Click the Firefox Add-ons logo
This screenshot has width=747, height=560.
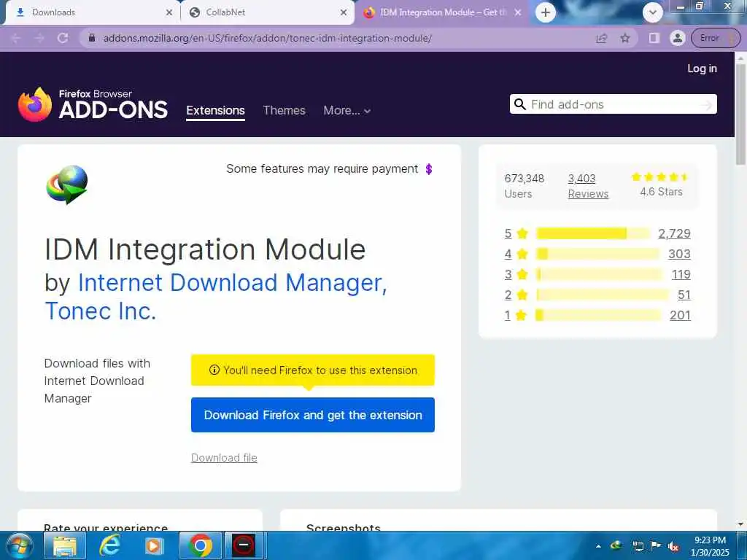[x=93, y=104]
